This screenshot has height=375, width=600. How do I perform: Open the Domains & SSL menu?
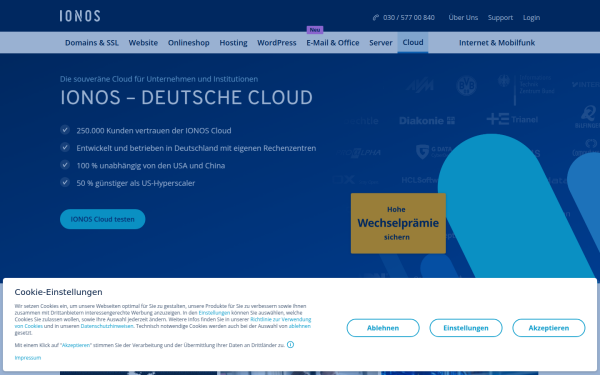pyautogui.click(x=92, y=43)
